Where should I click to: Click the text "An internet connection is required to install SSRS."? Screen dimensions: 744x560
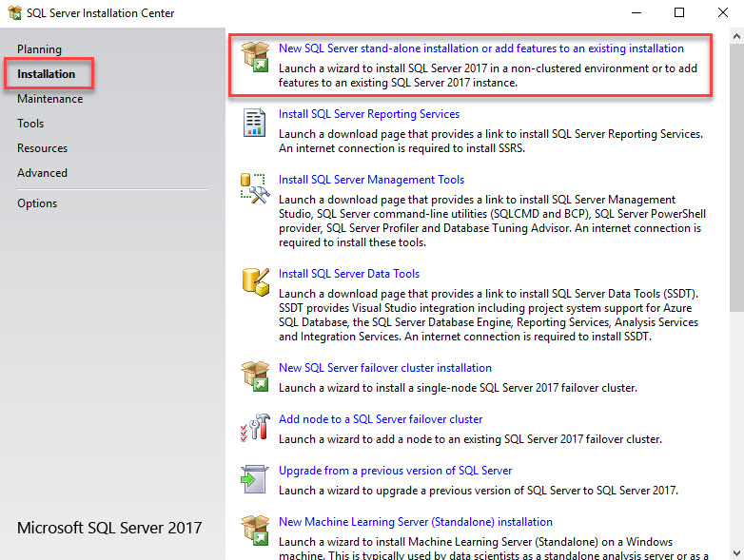401,148
